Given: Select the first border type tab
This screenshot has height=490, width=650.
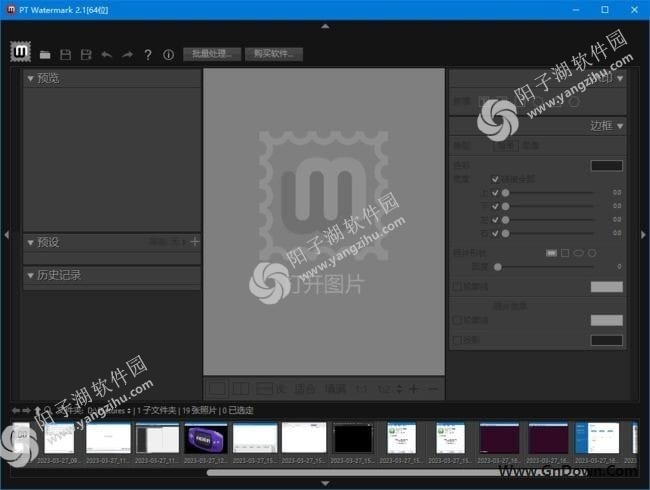Looking at the screenshot, I should click(506, 146).
